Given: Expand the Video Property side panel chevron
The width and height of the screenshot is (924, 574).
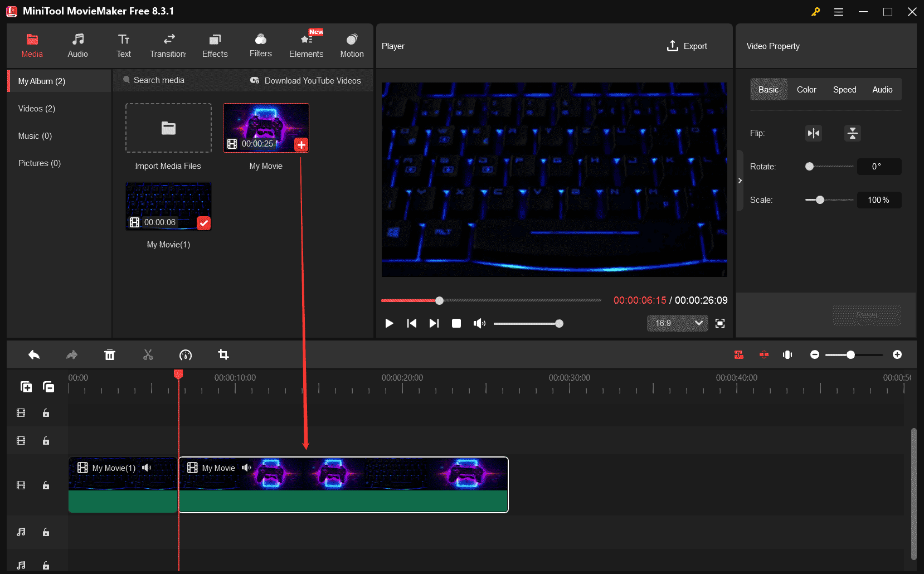Looking at the screenshot, I should point(740,180).
